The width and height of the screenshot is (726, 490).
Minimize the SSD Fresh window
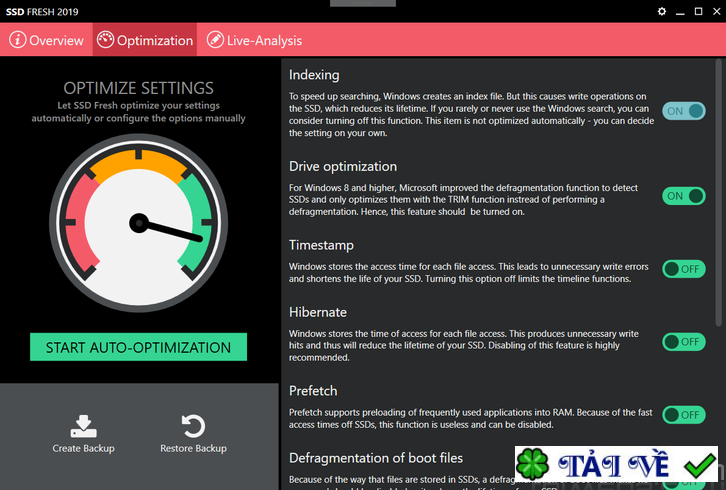tap(680, 12)
